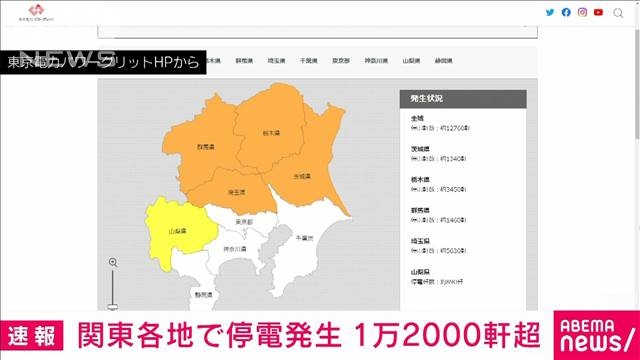This screenshot has width=640, height=360.
Task: Click 山梨県 entry in 発生状況 panel
Action: 420,272
